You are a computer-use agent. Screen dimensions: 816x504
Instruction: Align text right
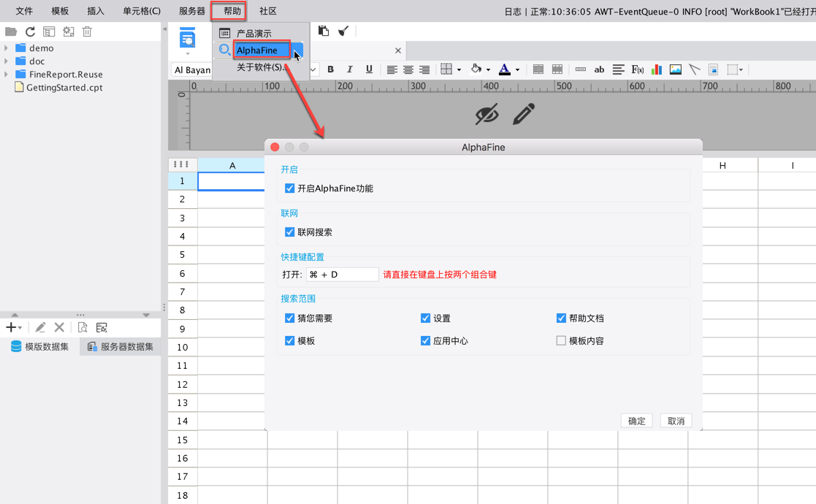pyautogui.click(x=424, y=69)
